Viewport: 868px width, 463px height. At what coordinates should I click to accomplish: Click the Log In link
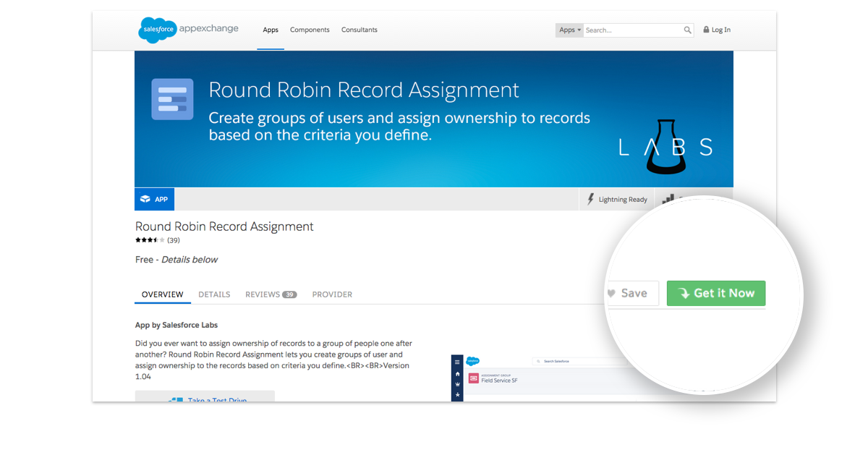click(721, 30)
